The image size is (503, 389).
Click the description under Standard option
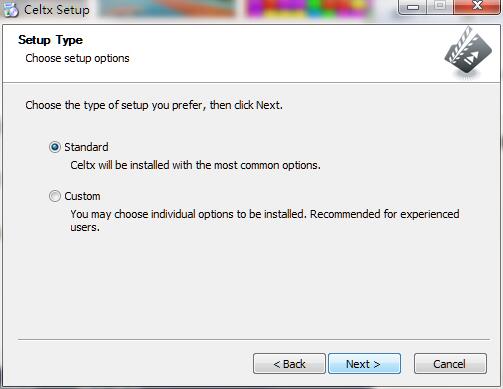point(195,165)
